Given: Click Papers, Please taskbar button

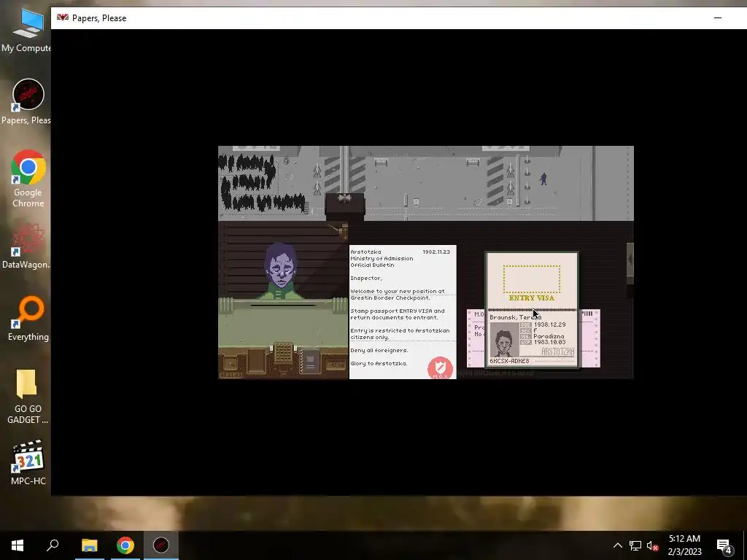Looking at the screenshot, I should [x=161, y=545].
